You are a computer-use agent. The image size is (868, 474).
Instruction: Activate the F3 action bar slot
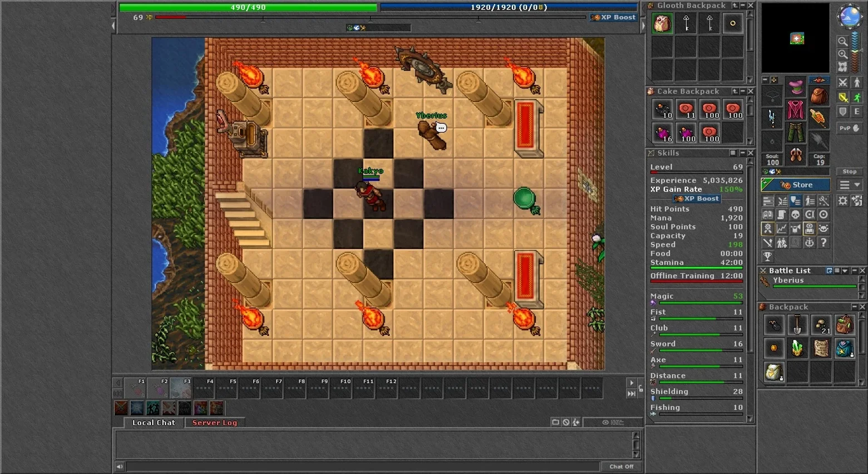(x=181, y=388)
